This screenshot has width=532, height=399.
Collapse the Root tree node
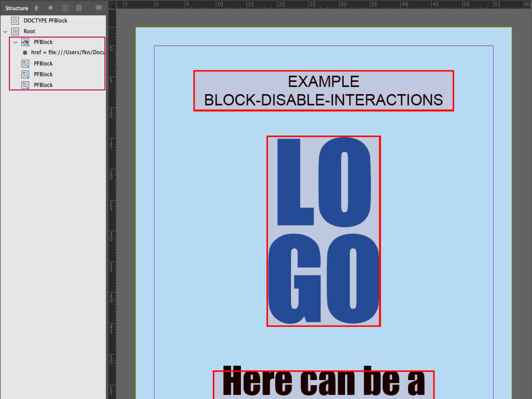tap(5, 32)
